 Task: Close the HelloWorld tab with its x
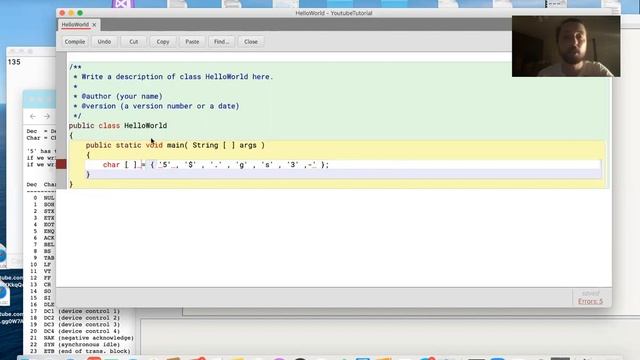pyautogui.click(x=94, y=25)
